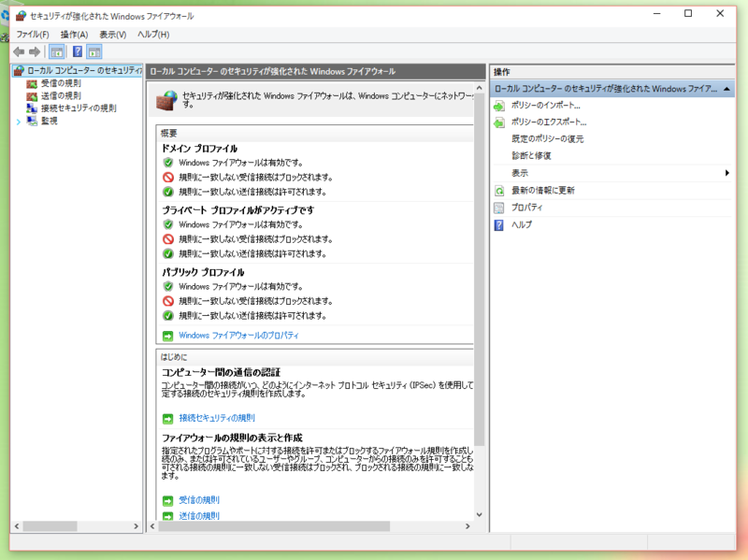The image size is (748, 560).
Task: Click the 受信の規則 tree icon
Action: pos(32,83)
